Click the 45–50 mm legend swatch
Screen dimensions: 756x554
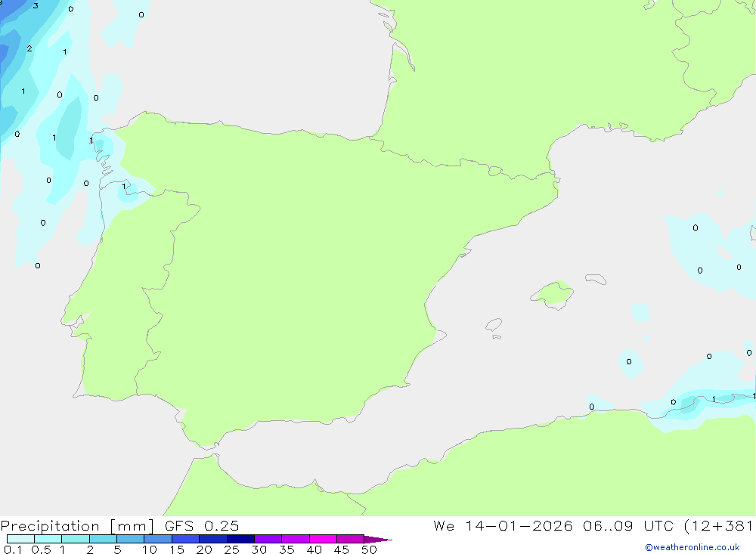351,539
